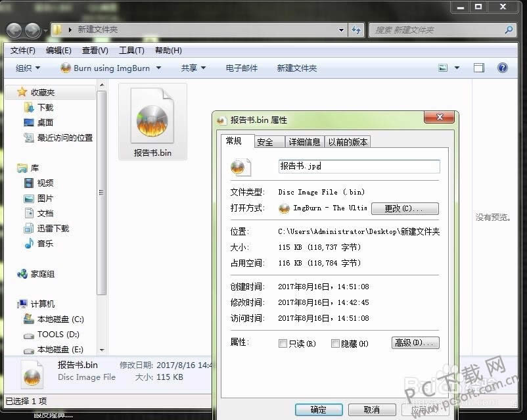
Task: Expand the 组织 dropdown menu
Action: tap(28, 68)
